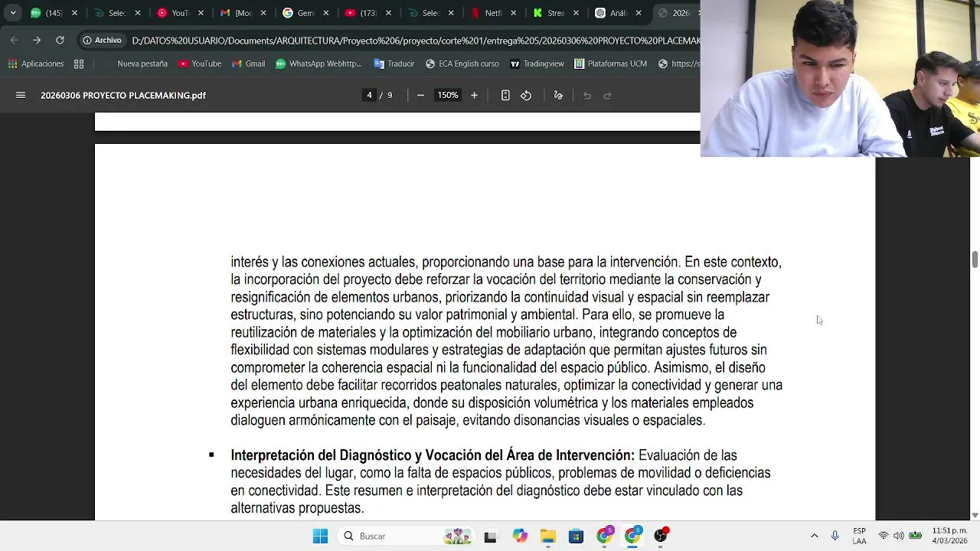Click the fit to page icon
980x551 pixels.
click(505, 96)
